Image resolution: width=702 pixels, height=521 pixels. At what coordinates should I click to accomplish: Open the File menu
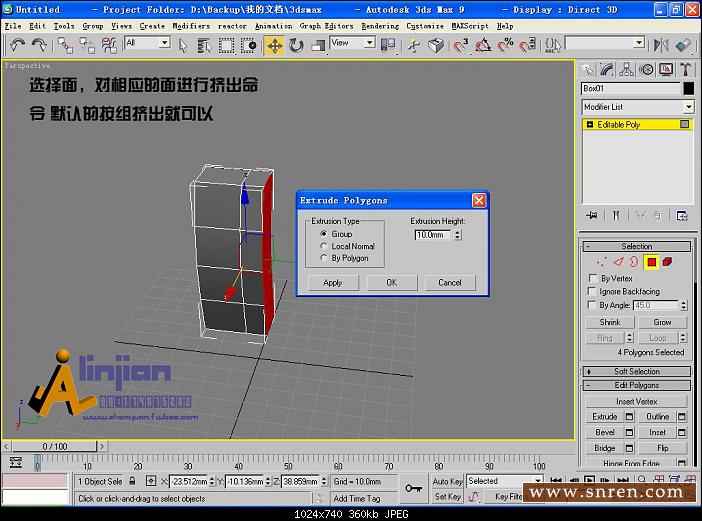click(x=13, y=26)
